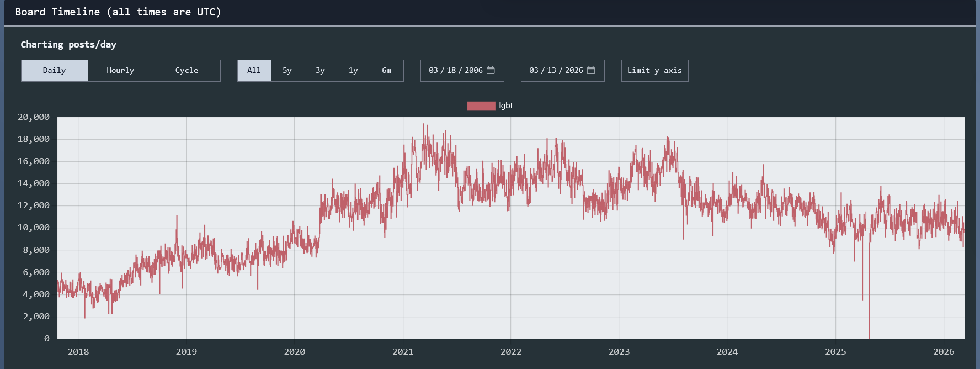980x369 pixels.
Task: Edit the start date field 03/18/2006
Action: pos(462,71)
